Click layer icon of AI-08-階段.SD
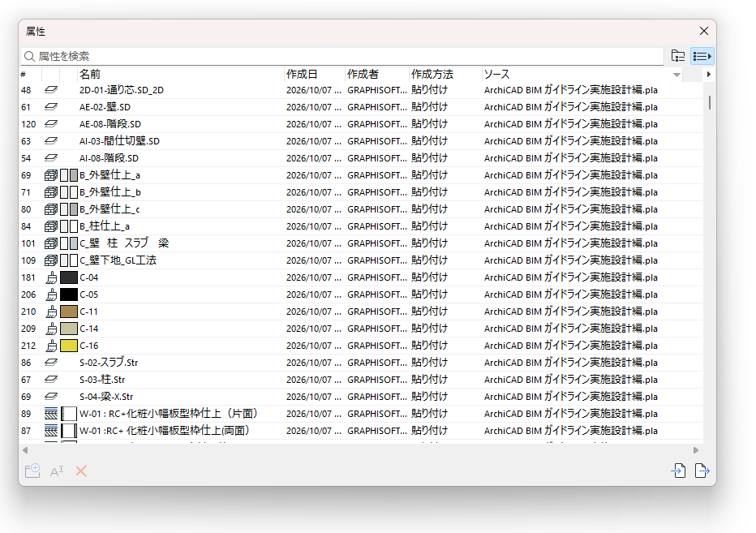The width and height of the screenshot is (756, 533). (51, 157)
